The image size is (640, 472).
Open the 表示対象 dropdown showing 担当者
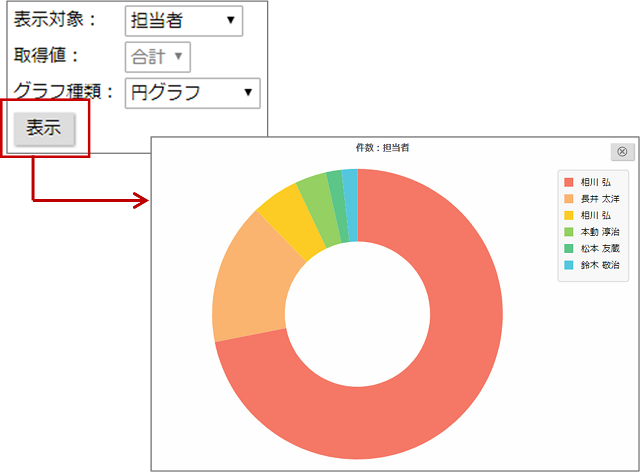click(x=184, y=21)
